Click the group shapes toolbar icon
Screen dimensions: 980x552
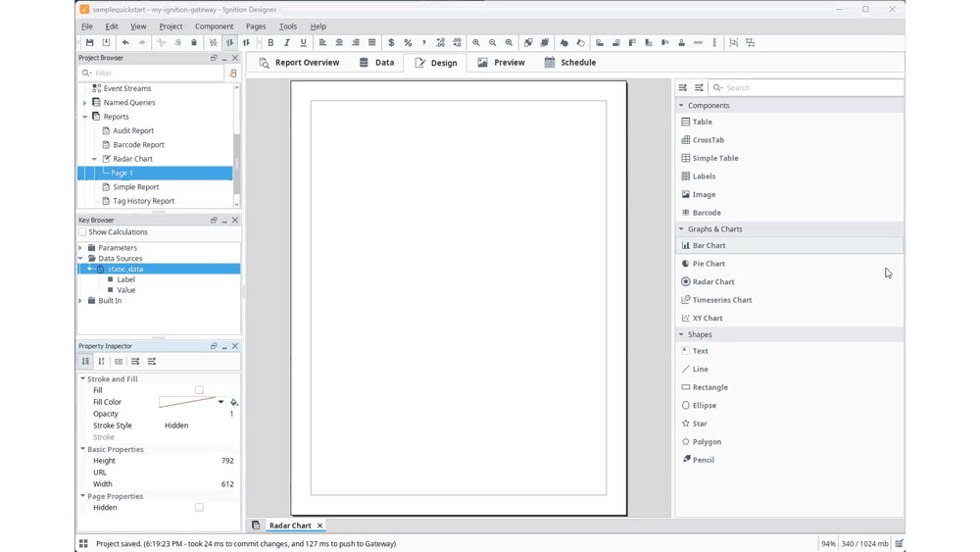[x=734, y=42]
